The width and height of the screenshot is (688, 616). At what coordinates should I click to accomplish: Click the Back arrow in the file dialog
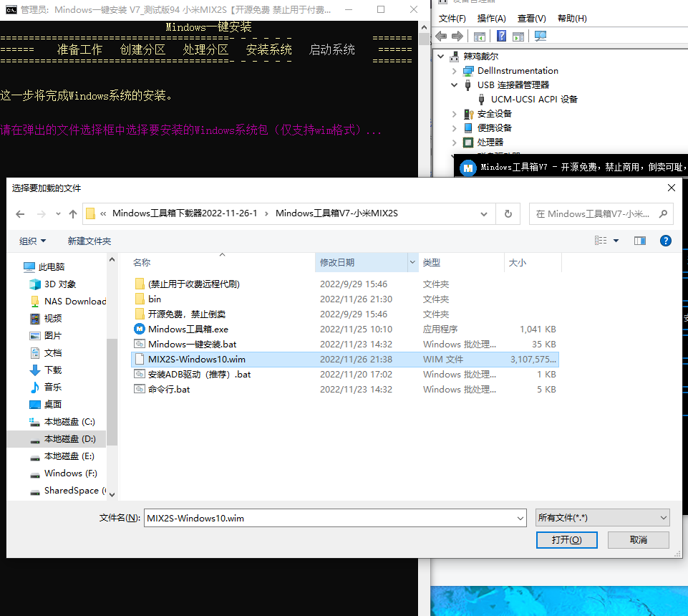click(x=20, y=214)
